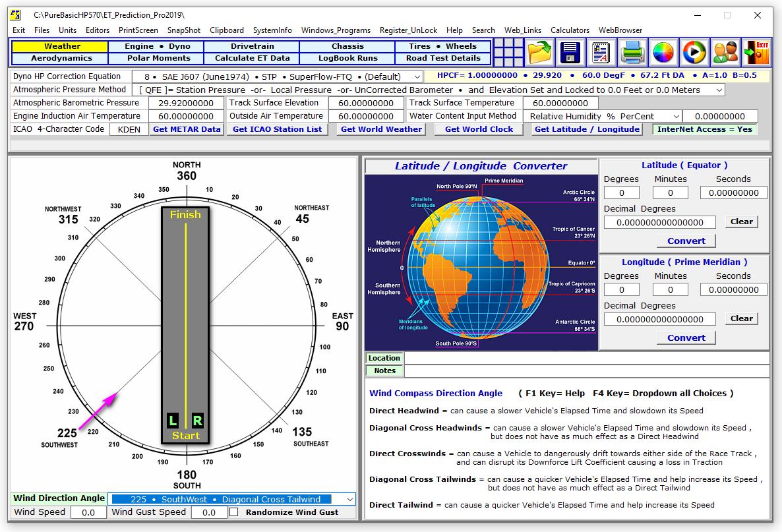This screenshot has height=532, width=782.
Task: Click Clear next to Longitude Decimal Degrees
Action: [742, 318]
